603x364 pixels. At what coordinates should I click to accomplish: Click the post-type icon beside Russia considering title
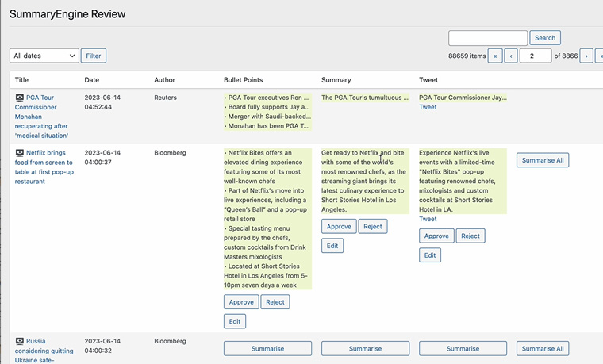point(20,341)
